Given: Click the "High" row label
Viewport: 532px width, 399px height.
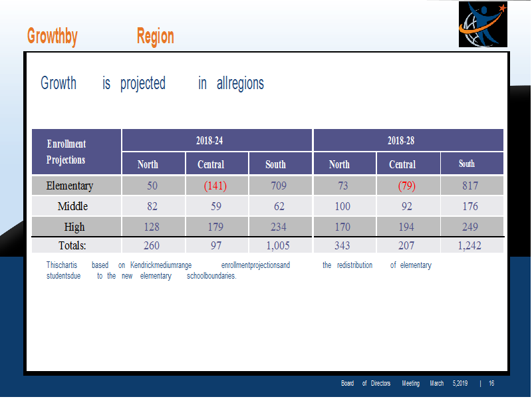Looking at the screenshot, I should coord(76,226).
